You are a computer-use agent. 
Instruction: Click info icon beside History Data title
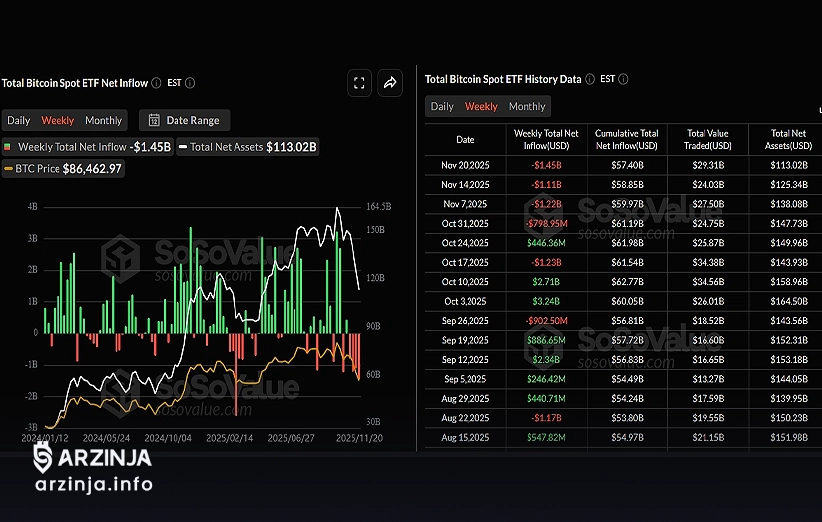click(x=590, y=79)
